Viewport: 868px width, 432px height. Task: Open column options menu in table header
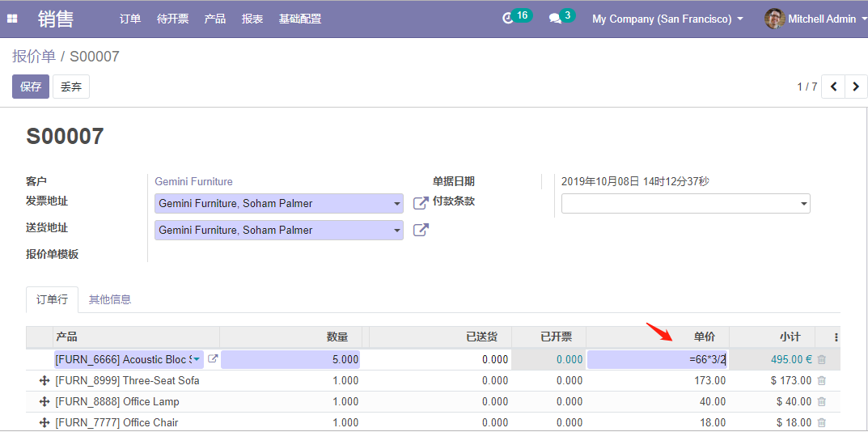[x=836, y=337]
